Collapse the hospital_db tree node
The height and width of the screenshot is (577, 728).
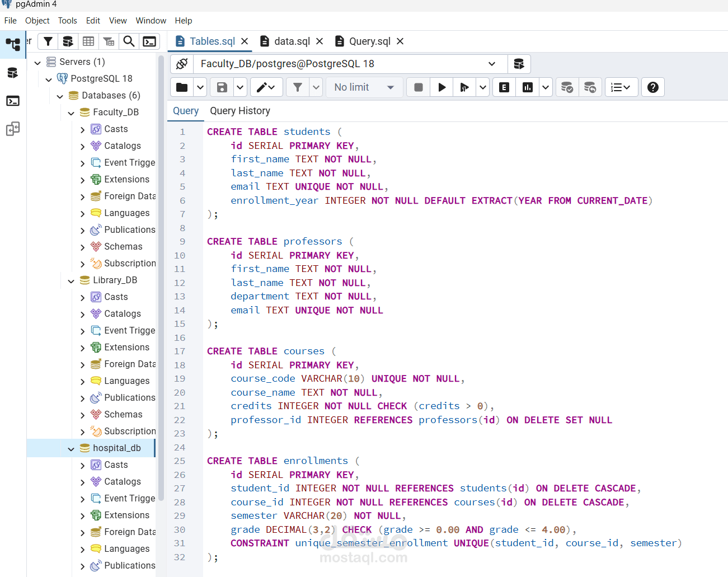tap(71, 448)
